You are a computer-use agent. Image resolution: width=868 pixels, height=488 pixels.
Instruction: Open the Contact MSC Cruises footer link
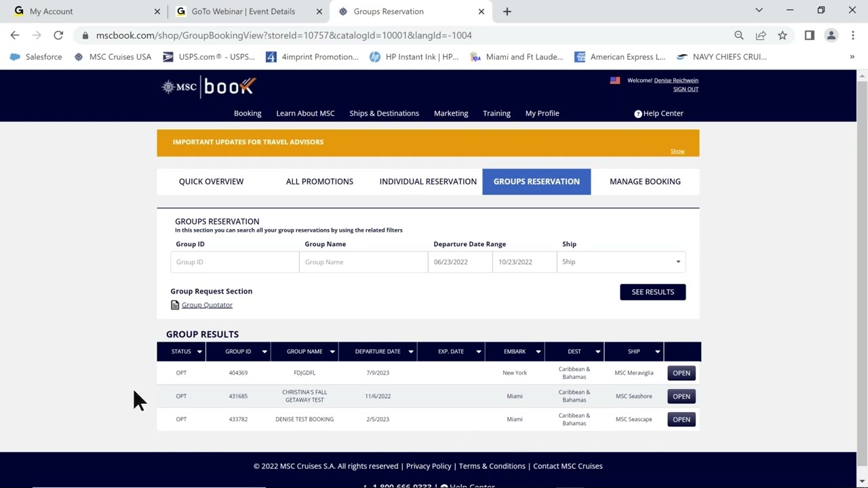coord(568,466)
